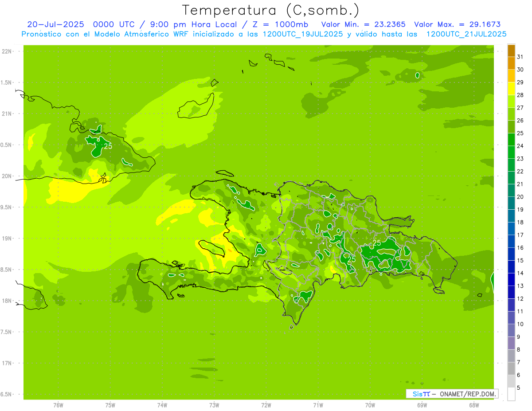Click the map title Temperatura (C,somb.)

[x=271, y=10]
